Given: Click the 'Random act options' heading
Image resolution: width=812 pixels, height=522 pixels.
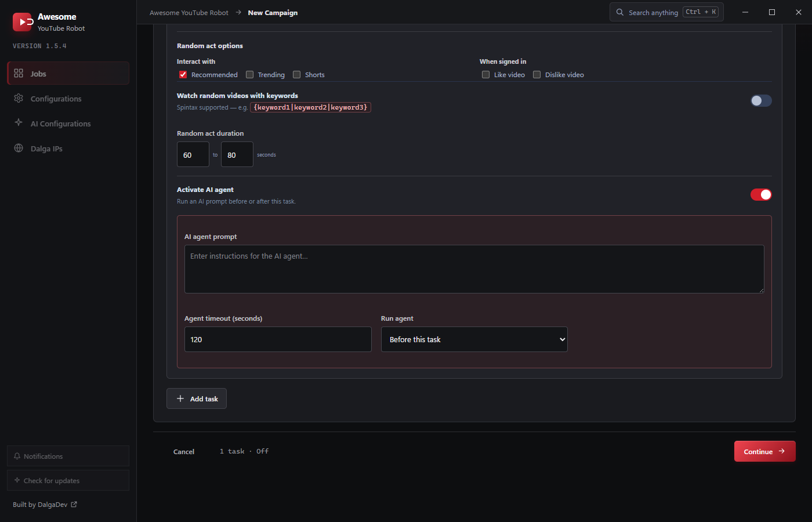Looking at the screenshot, I should click(x=210, y=46).
